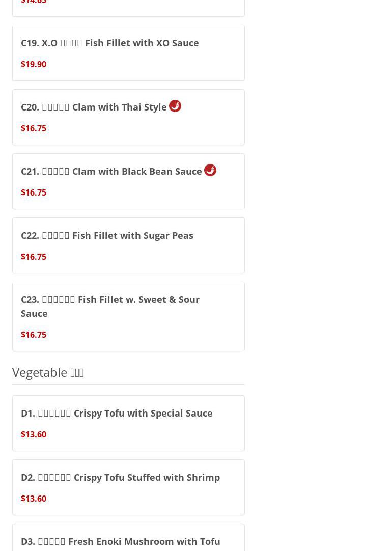Open C21 Clam with Black Bean Sauce item
This screenshot has height=551, width=392.
point(111,172)
